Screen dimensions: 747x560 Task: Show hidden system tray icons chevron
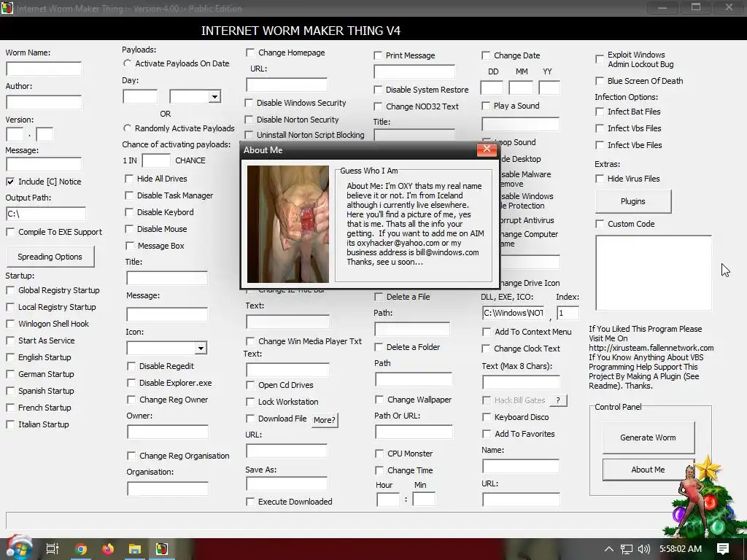609,549
